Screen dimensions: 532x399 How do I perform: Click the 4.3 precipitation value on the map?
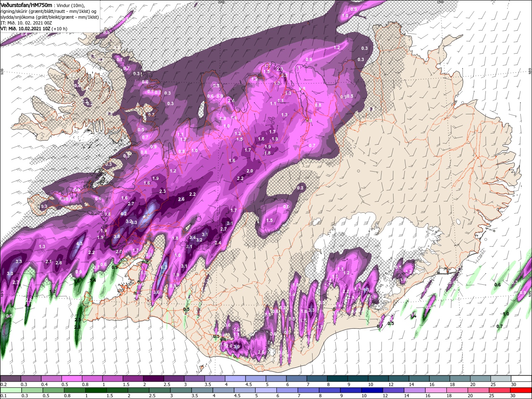tap(80, 244)
